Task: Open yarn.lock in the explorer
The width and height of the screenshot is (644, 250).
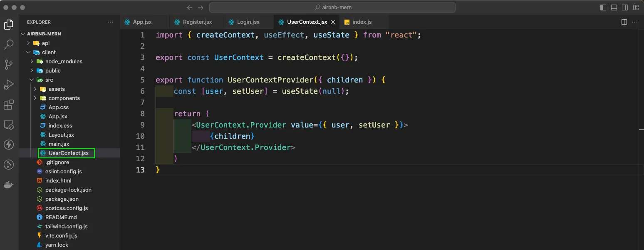Action: (x=69, y=245)
